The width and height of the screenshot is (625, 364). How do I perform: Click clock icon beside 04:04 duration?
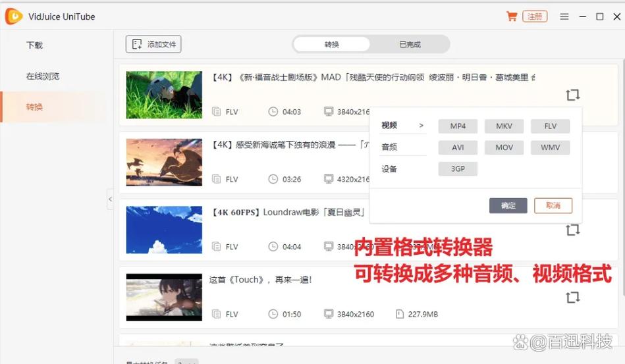point(273,247)
